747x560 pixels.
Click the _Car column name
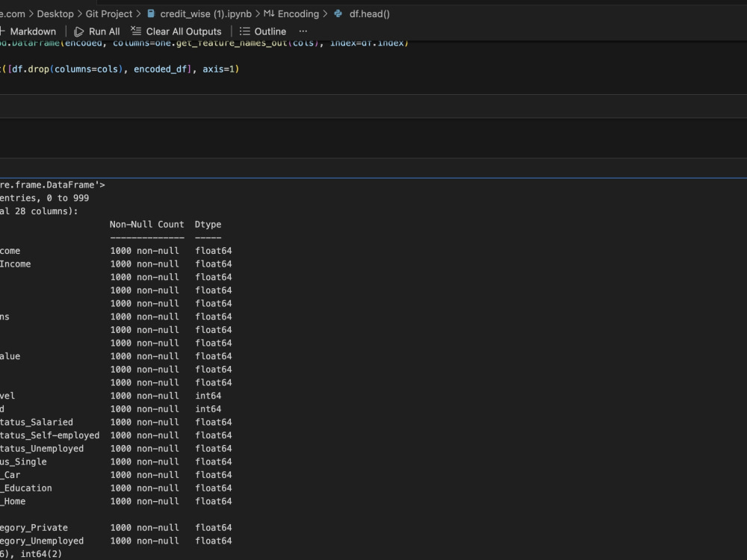point(10,475)
